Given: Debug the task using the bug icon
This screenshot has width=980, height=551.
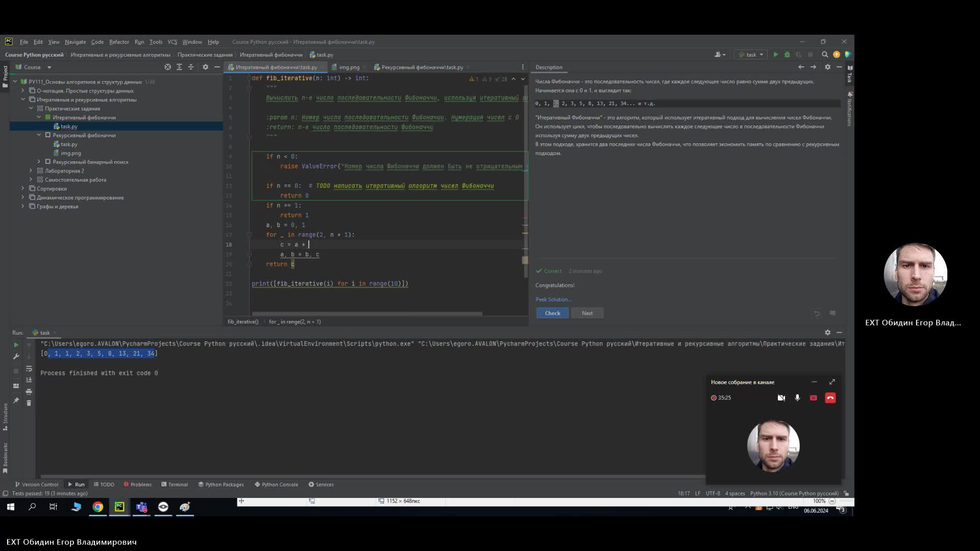Looking at the screenshot, I should click(787, 55).
